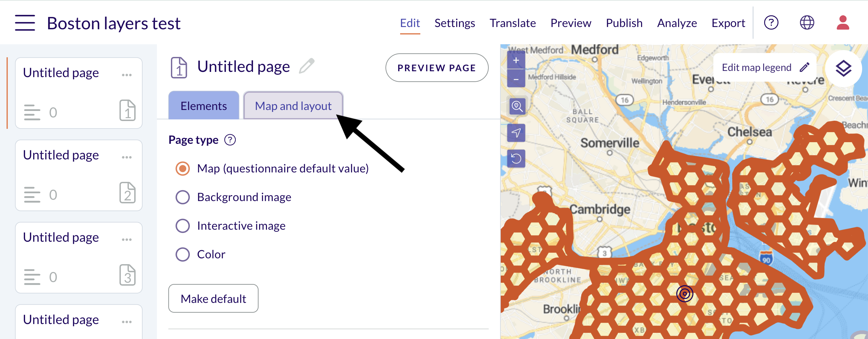Select Background image page type
The image size is (868, 339).
[183, 197]
